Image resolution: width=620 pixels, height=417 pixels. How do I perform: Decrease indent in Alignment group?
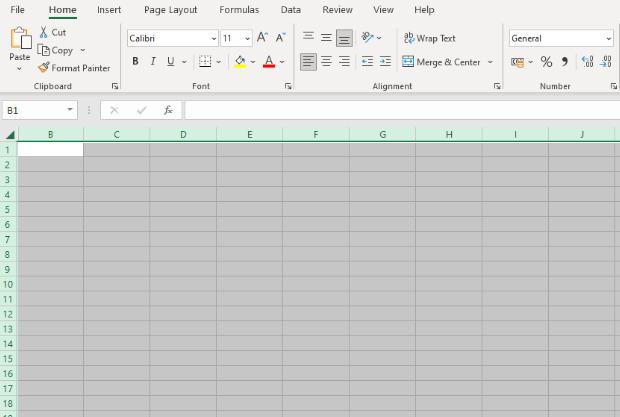(x=367, y=61)
